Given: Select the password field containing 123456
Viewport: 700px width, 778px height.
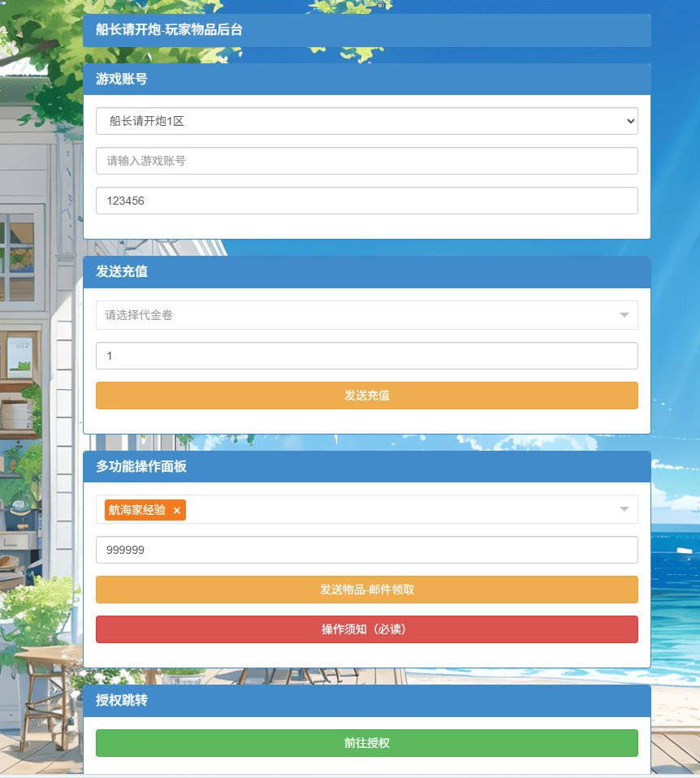Looking at the screenshot, I should 366,201.
